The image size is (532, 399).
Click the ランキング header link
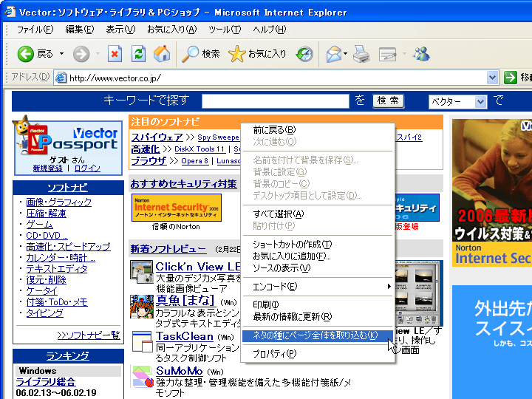pos(67,355)
